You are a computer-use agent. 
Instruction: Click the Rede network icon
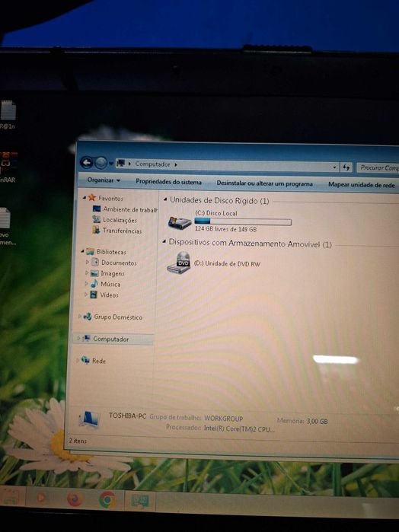click(85, 360)
